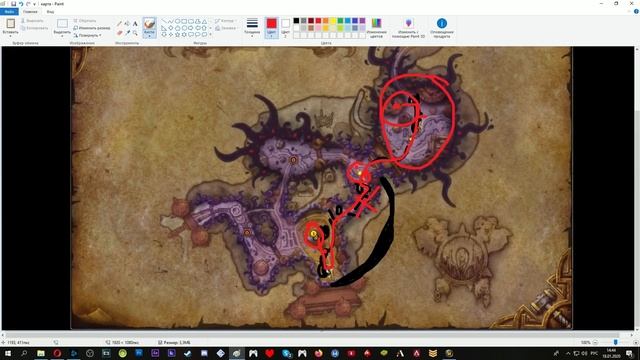This screenshot has height=360, width=640.
Task: Click the Undo arrow in the title bar
Action: [x=21, y=4]
